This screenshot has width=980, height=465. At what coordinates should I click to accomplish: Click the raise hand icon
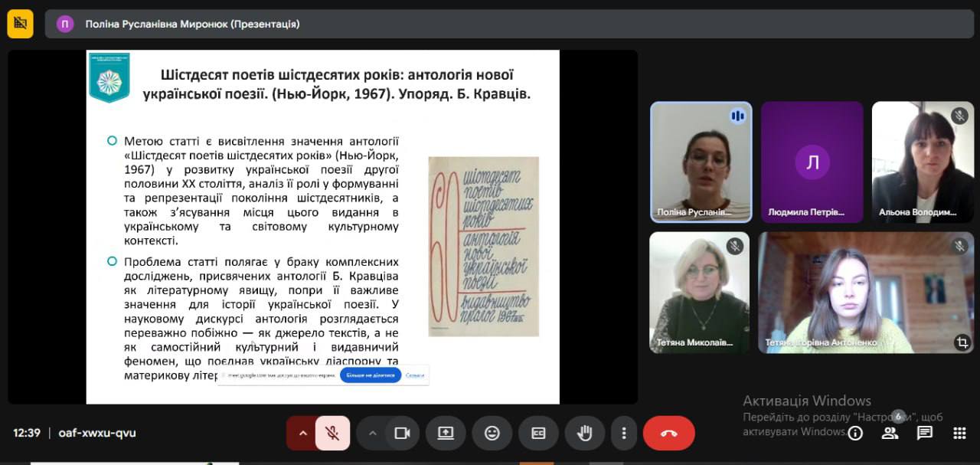point(584,433)
